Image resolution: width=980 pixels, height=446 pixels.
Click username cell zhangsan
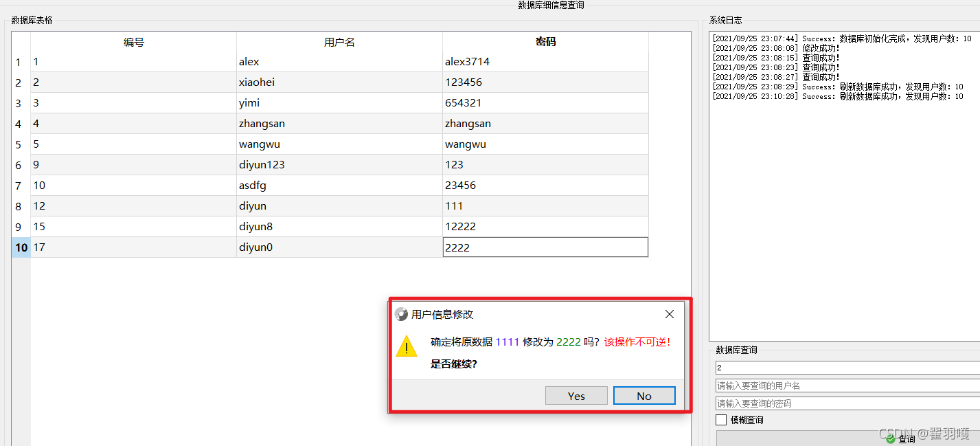tap(339, 124)
